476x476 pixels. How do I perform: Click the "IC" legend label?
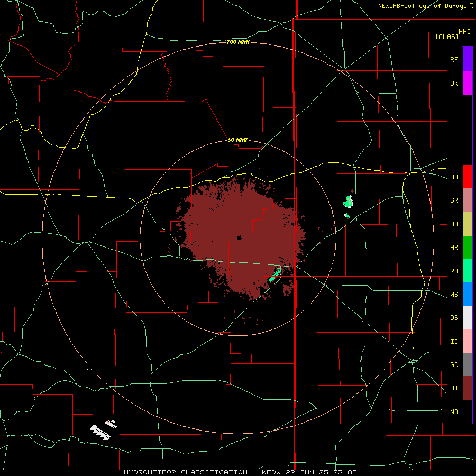click(454, 341)
